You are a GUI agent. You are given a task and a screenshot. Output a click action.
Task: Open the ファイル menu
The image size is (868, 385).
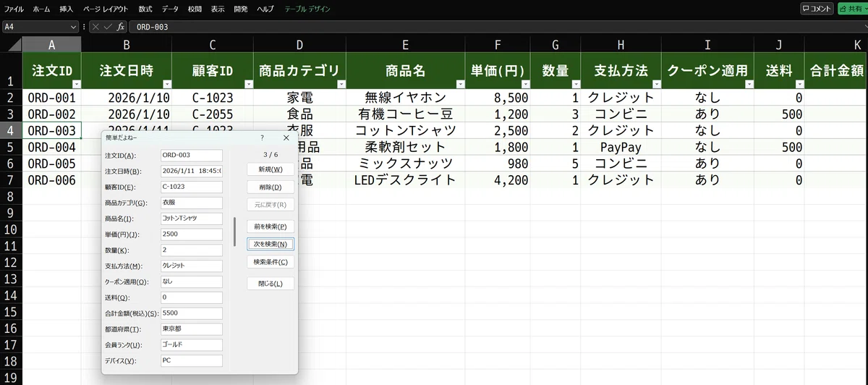[14, 9]
